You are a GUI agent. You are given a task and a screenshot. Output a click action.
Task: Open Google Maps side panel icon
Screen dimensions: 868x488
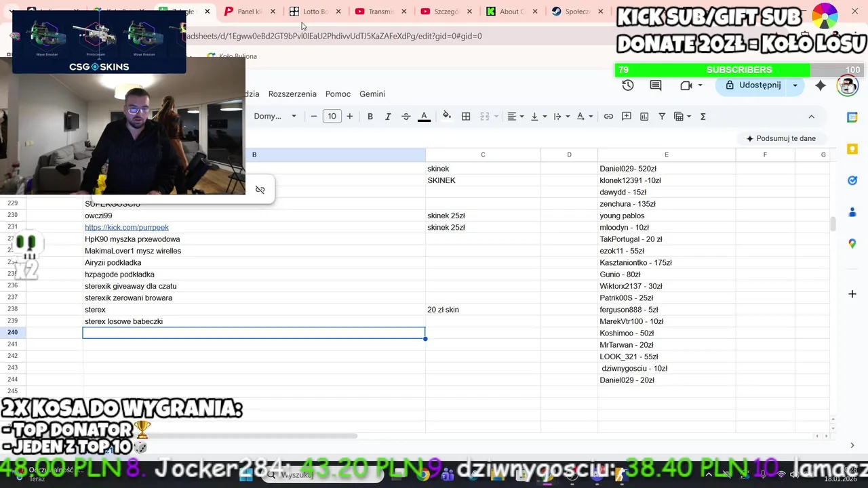[x=852, y=243]
